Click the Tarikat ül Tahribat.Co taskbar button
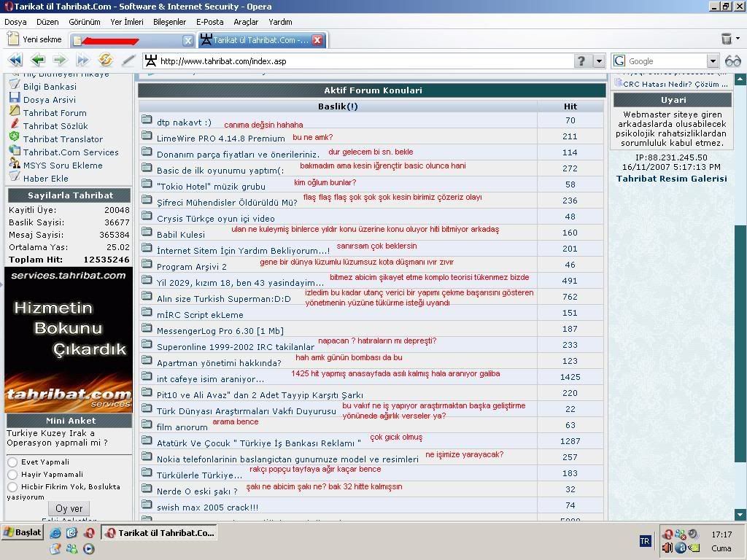The height and width of the screenshot is (560, 747). [x=160, y=533]
